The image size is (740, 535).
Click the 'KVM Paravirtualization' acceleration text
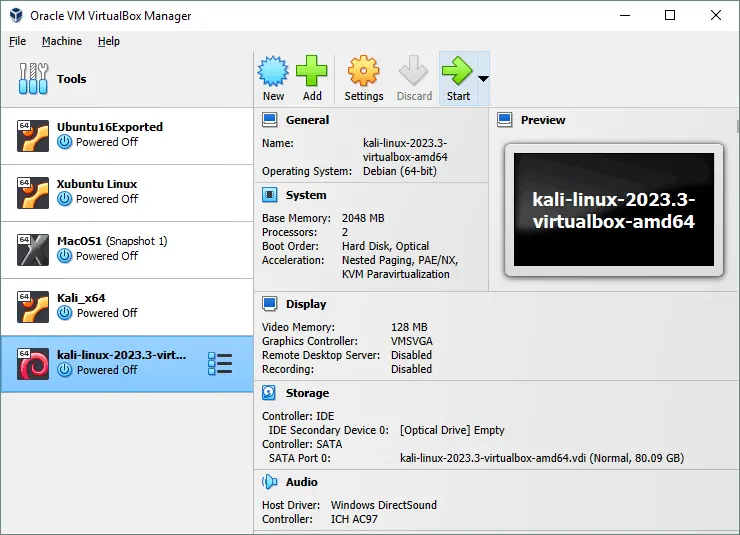click(395, 274)
